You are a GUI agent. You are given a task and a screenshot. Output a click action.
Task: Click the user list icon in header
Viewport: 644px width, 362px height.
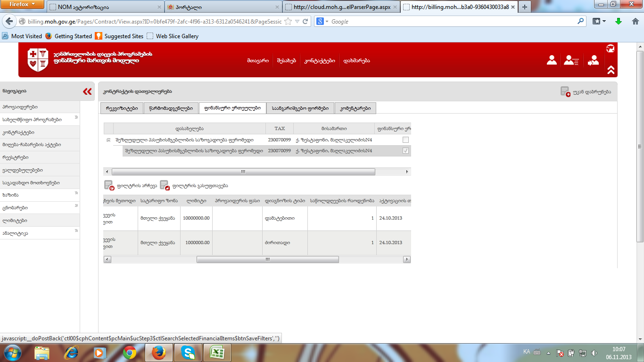pyautogui.click(x=571, y=60)
